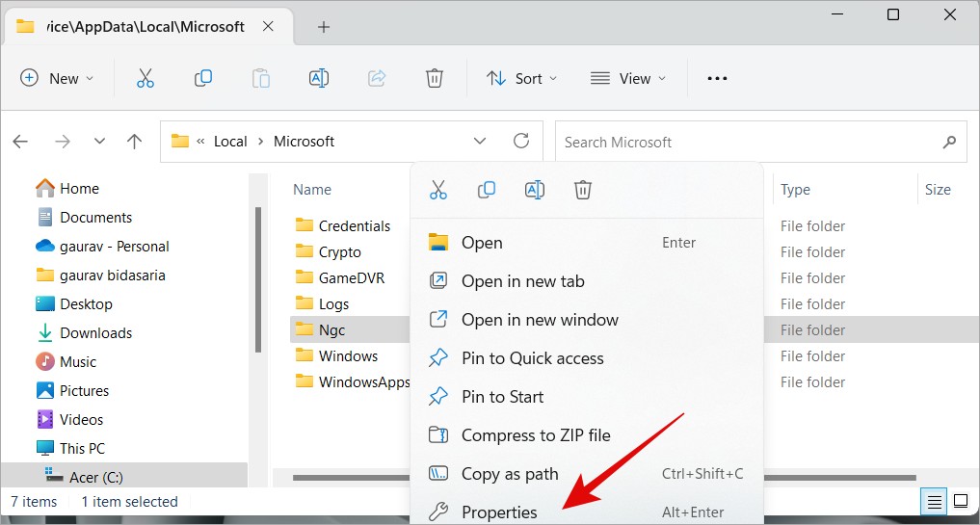Image resolution: width=980 pixels, height=525 pixels.
Task: Choose Compress to ZIP file
Action: [587, 435]
